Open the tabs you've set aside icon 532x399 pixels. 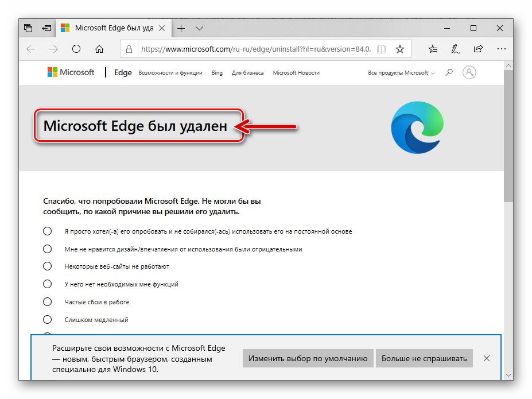(x=28, y=28)
